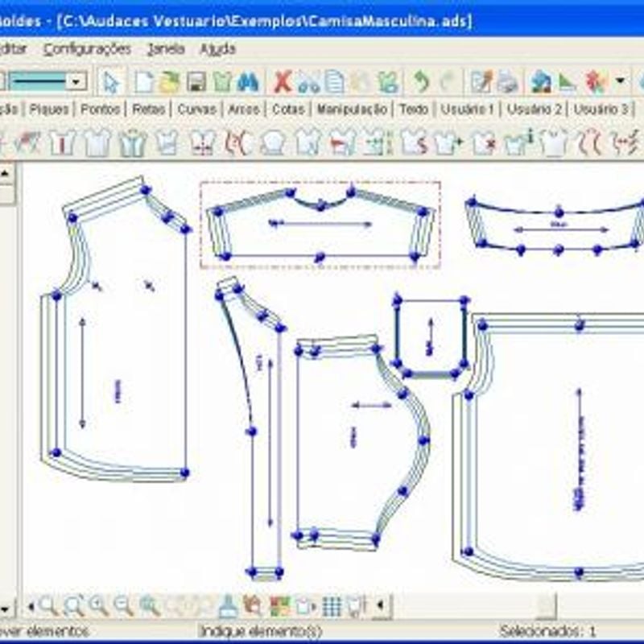
Task: Expand the small arrow next to toolbar flower icon
Action: pos(619,81)
